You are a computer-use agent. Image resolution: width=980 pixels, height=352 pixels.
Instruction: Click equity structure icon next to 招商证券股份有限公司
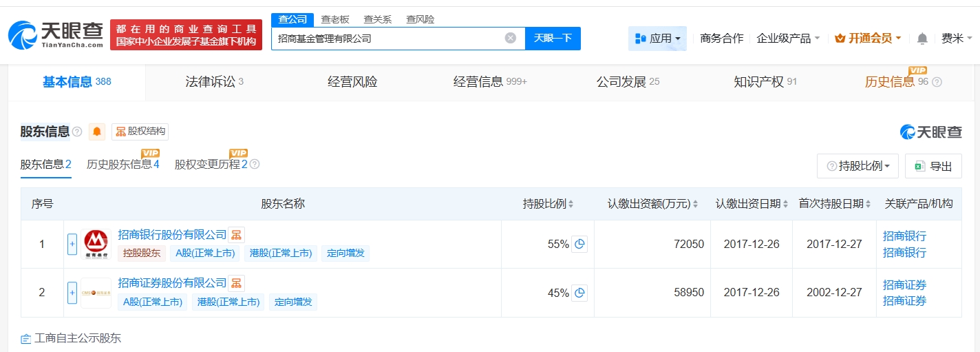click(236, 283)
